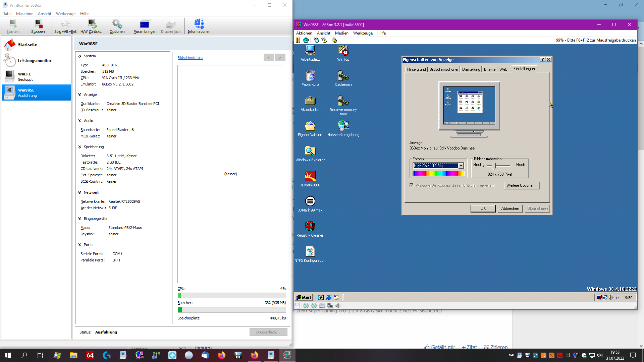The image size is (644, 362).
Task: Switch to the Bildschirmschoner tab
Action: pos(444,69)
